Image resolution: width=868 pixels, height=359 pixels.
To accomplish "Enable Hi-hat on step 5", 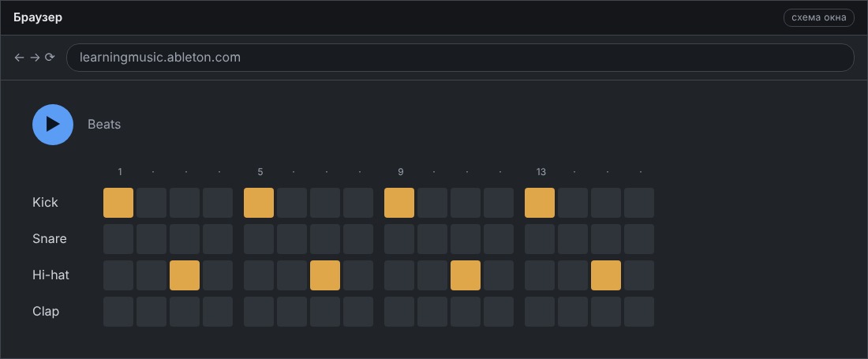I will 259,275.
